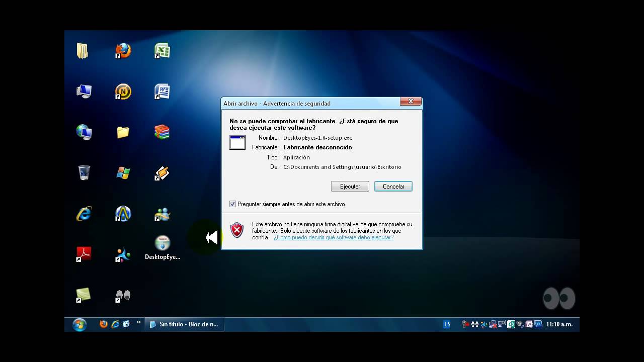Open the Windows Start orb
Image resolution: width=644 pixels, height=362 pixels.
[79, 325]
